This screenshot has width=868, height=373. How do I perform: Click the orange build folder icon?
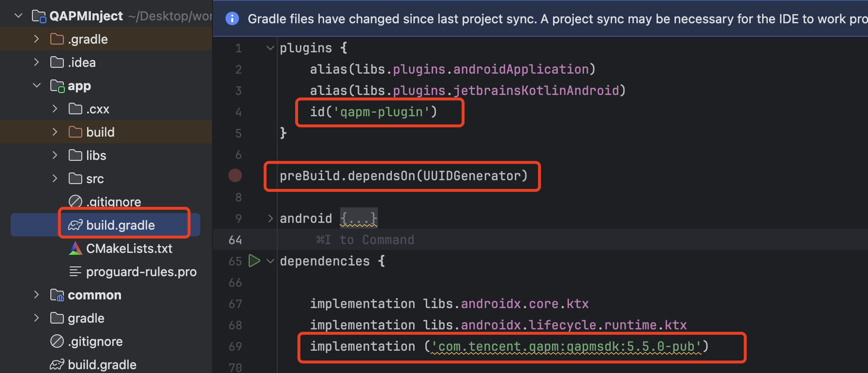(75, 132)
